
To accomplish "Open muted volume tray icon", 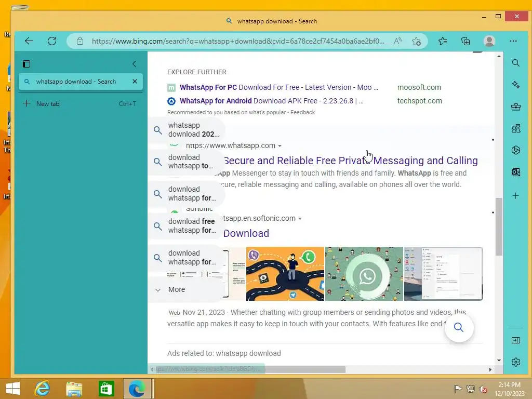I will pos(483,389).
